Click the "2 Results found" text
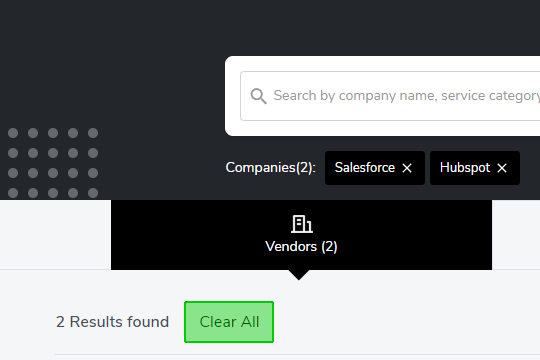 click(x=112, y=322)
